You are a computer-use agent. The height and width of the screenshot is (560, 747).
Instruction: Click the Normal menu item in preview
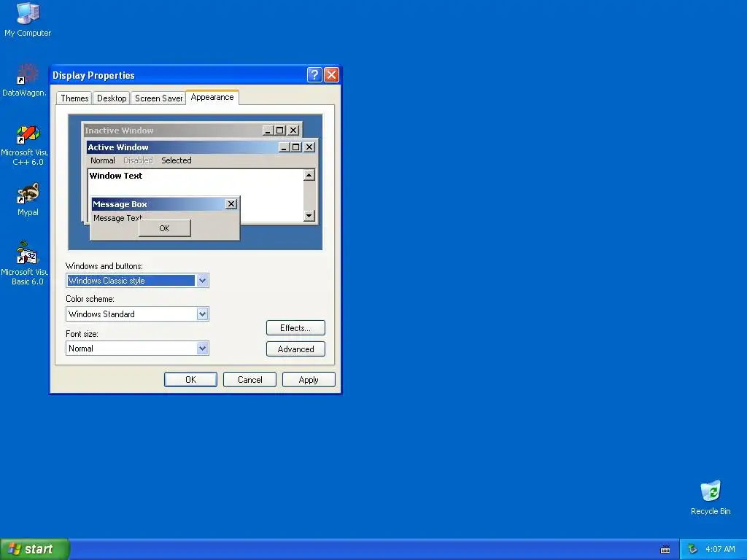coord(102,160)
